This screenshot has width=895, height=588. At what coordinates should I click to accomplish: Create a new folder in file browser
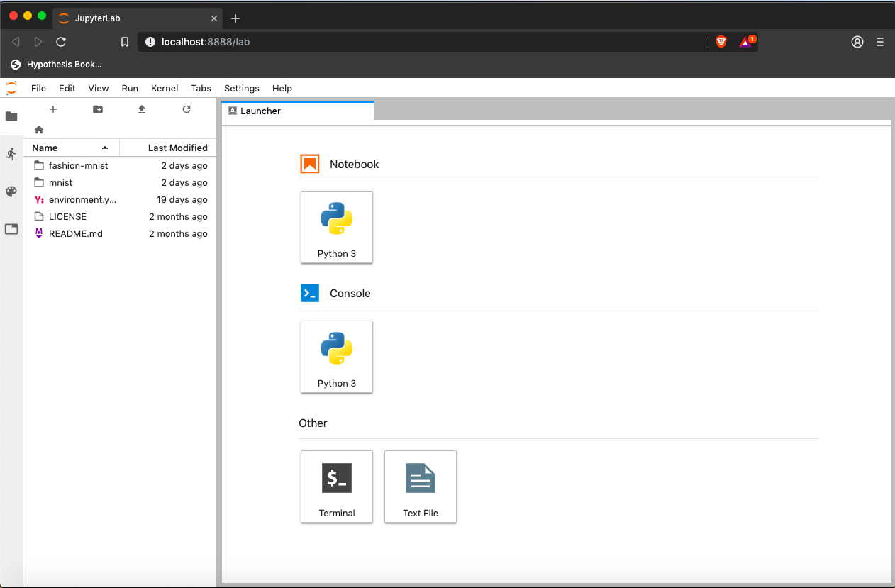coord(98,109)
